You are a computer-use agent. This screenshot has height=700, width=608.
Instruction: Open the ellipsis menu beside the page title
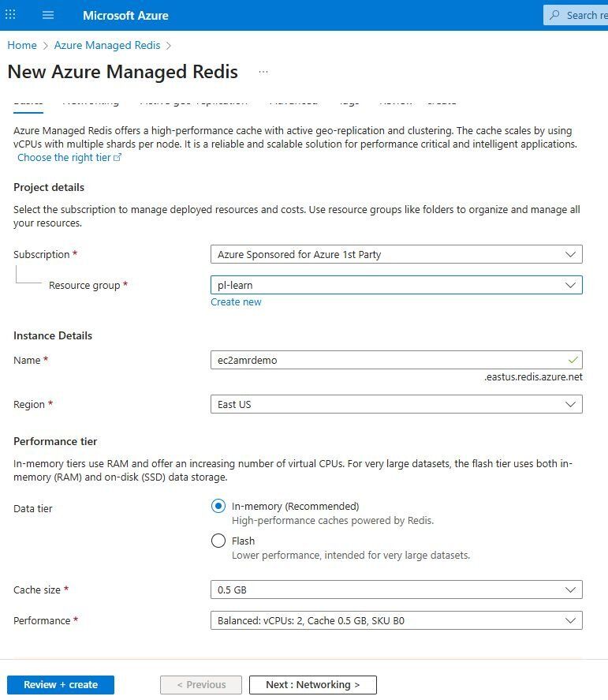263,72
